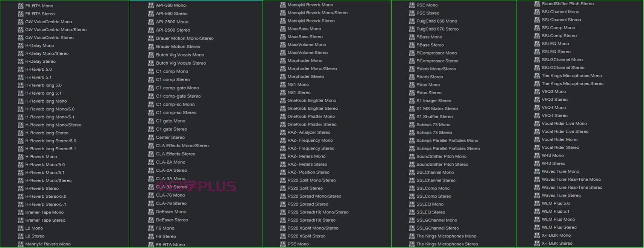Image resolution: width=644 pixels, height=248 pixels.
Task: Click the FX icon beside PAZ- Position Stereo
Action: pyautogui.click(x=283, y=172)
